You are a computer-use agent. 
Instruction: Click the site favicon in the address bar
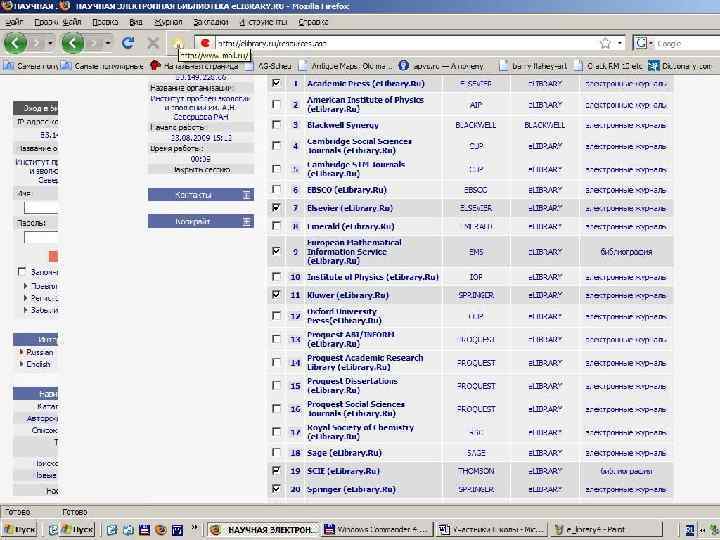coord(205,43)
